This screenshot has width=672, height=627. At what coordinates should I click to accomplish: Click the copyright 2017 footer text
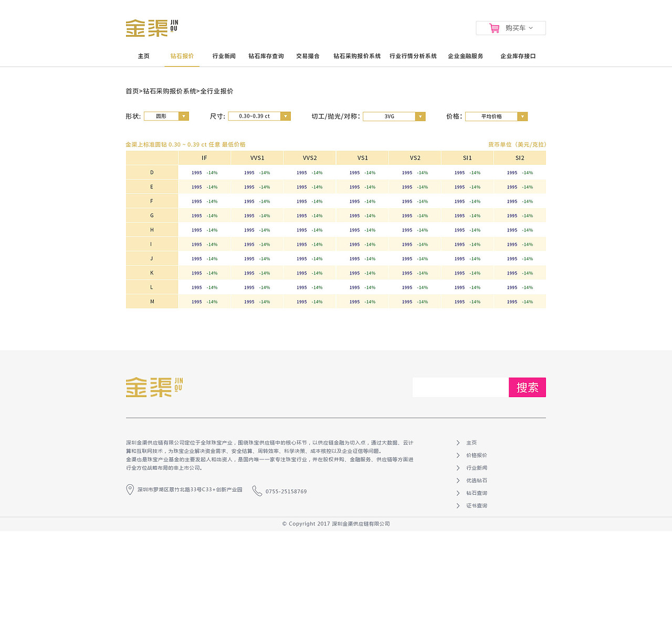coord(336,524)
